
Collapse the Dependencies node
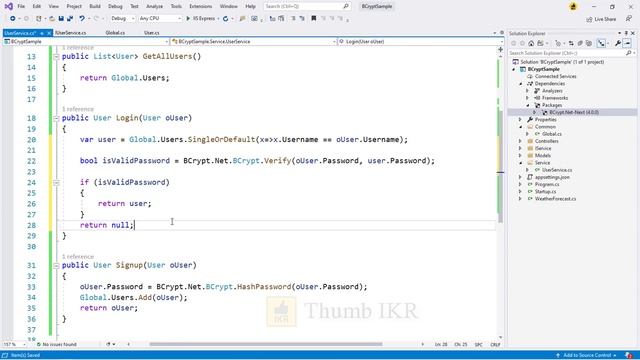click(520, 84)
